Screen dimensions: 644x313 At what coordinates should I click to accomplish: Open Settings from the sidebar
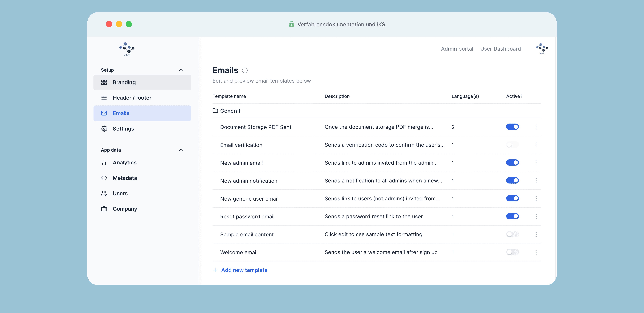142,129
